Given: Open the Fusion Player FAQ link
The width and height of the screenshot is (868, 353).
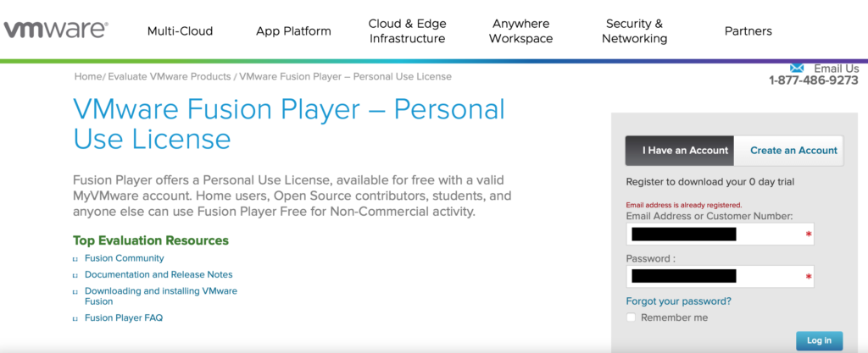Looking at the screenshot, I should [x=124, y=317].
